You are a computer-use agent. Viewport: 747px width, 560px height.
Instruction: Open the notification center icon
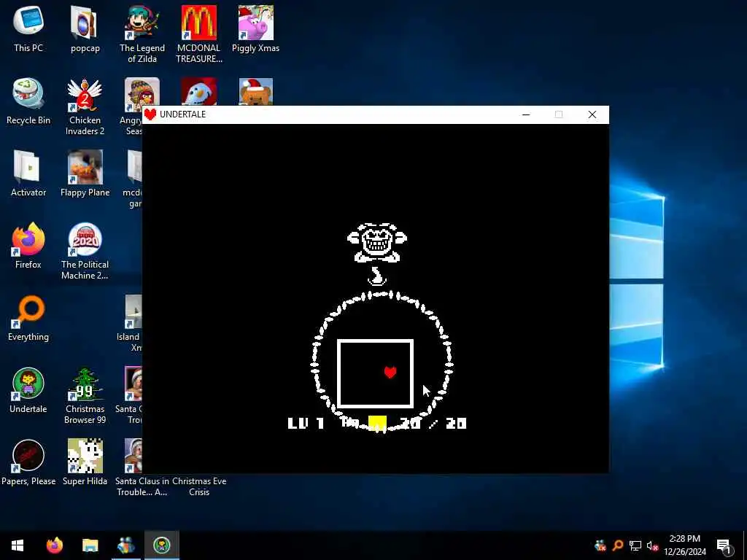click(x=724, y=545)
